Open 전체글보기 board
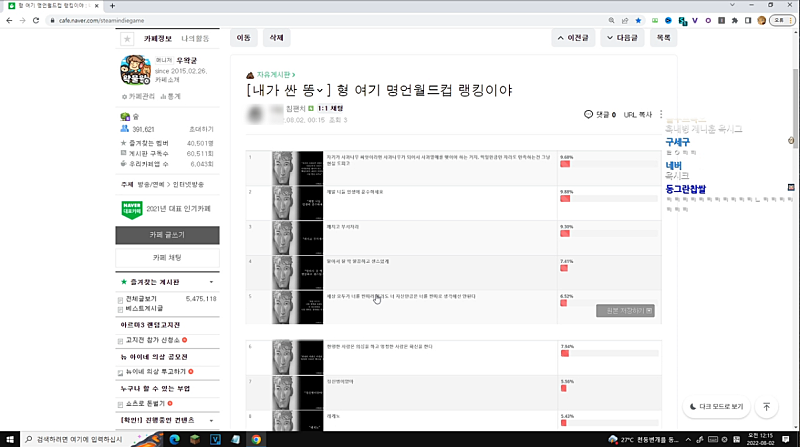This screenshot has height=447, width=800. (x=141, y=299)
